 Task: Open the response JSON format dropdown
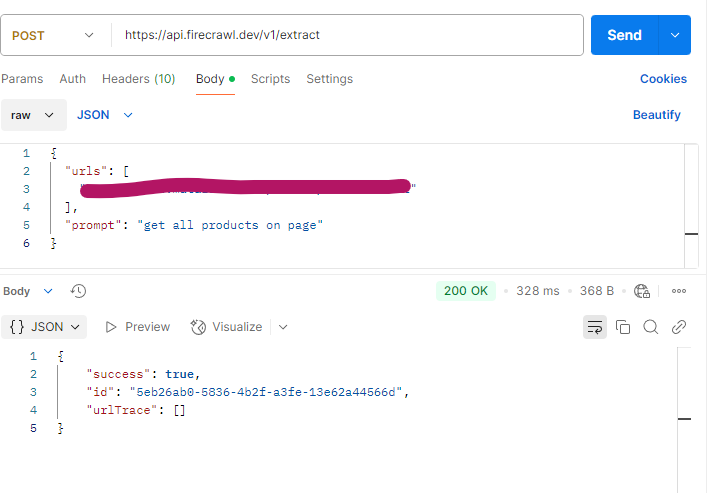coord(45,327)
